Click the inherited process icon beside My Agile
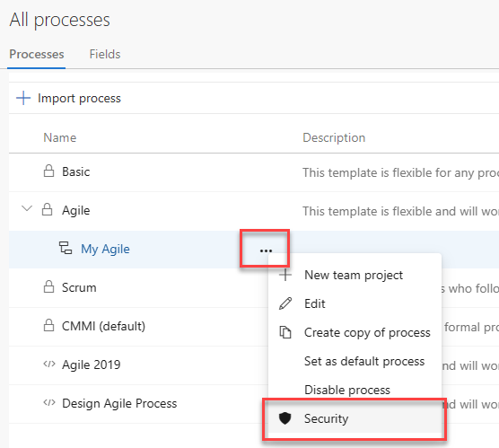Image resolution: width=499 pixels, height=448 pixels. [66, 248]
